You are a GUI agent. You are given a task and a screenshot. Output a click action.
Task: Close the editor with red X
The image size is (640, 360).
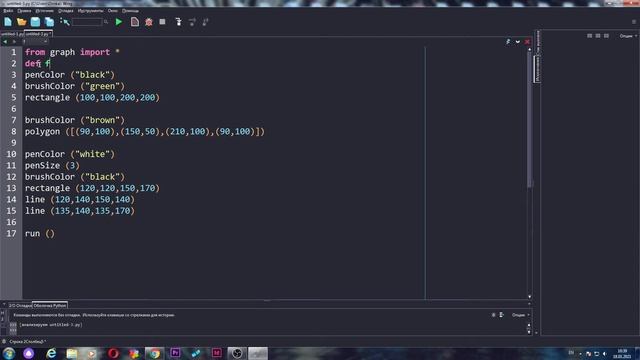527,42
